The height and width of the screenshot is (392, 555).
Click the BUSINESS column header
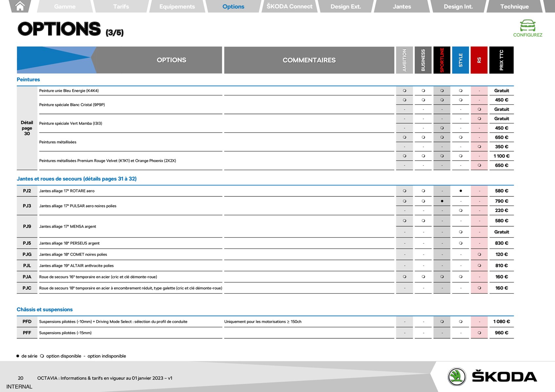pos(423,60)
